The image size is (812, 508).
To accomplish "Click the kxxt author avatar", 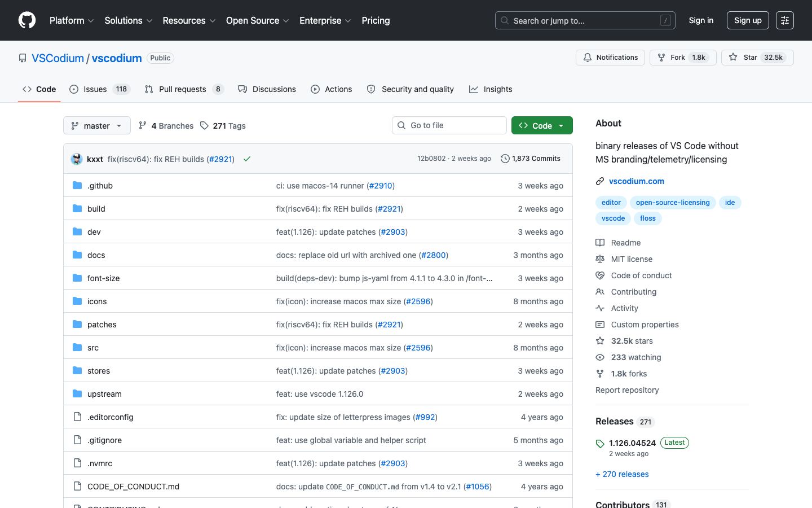I will tap(77, 159).
